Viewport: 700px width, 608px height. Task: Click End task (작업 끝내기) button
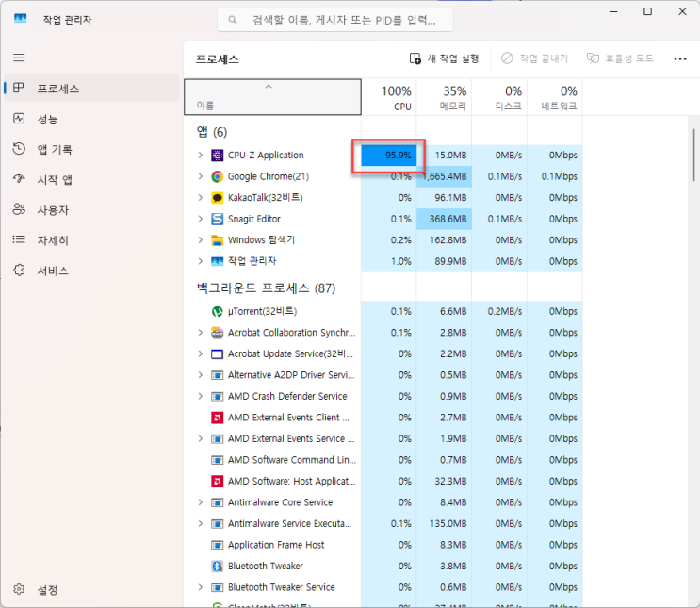(x=534, y=58)
